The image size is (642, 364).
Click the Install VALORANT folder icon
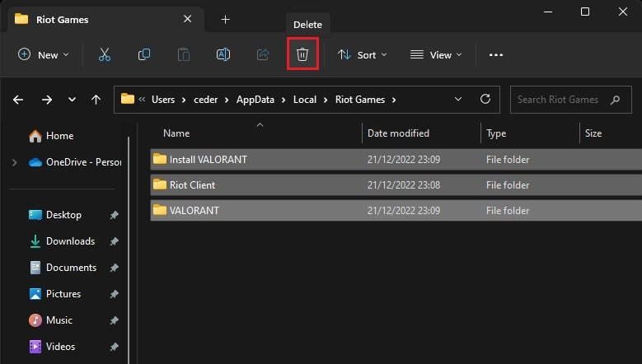160,159
